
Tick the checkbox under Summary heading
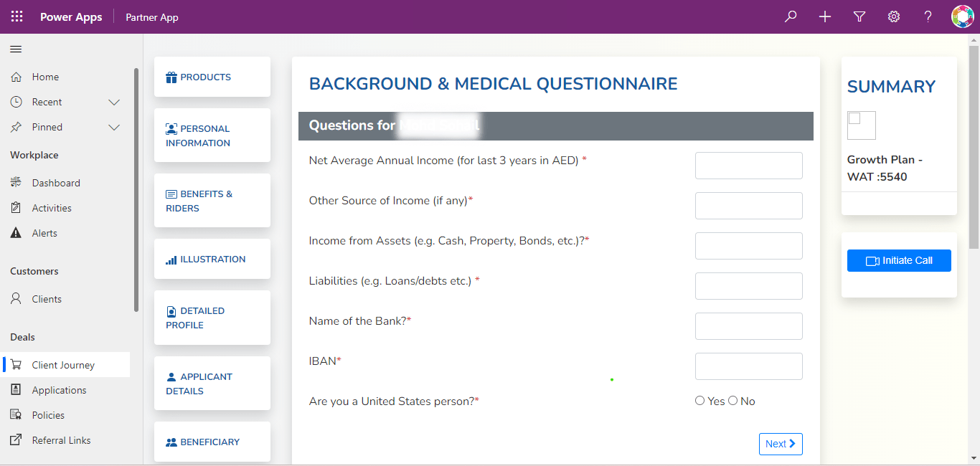[x=854, y=118]
